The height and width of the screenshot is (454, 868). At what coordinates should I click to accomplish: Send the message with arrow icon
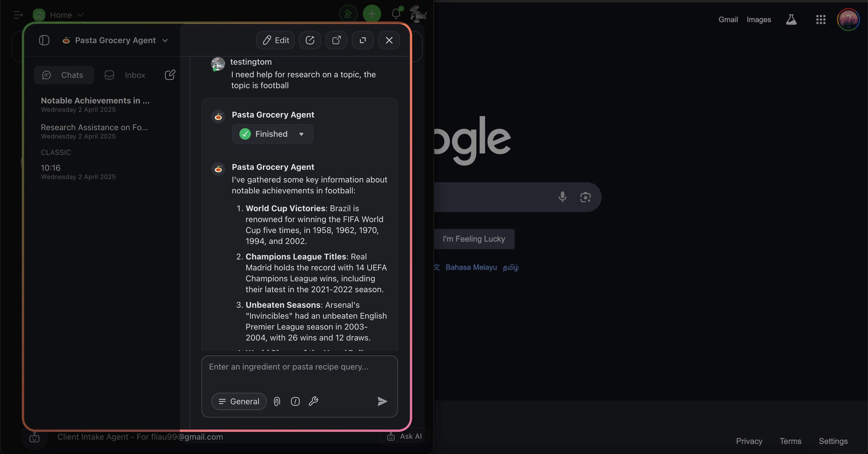click(382, 401)
